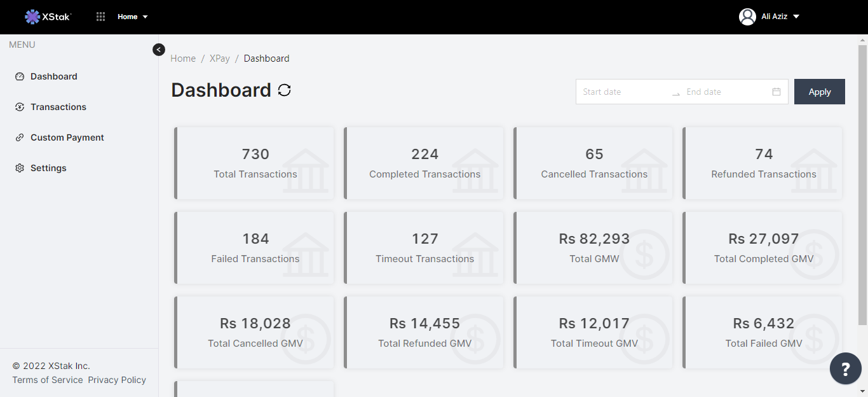The image size is (868, 397).
Task: Open the Terms of Service link
Action: 48,380
